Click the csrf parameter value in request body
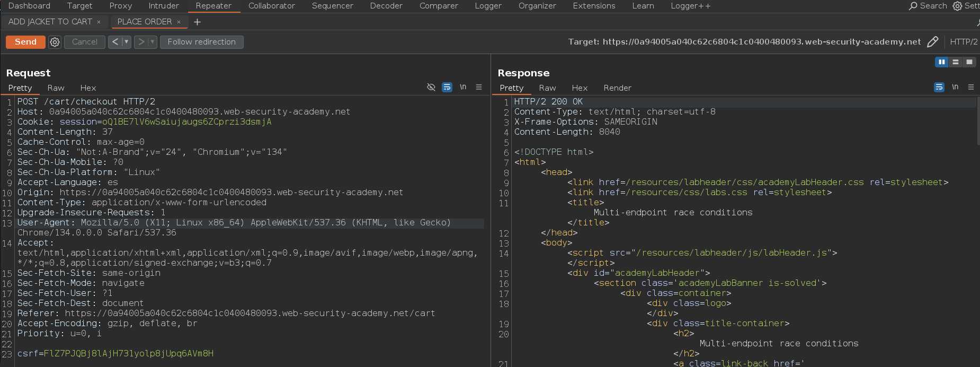Viewport: 980px width, 367px height. 129,354
